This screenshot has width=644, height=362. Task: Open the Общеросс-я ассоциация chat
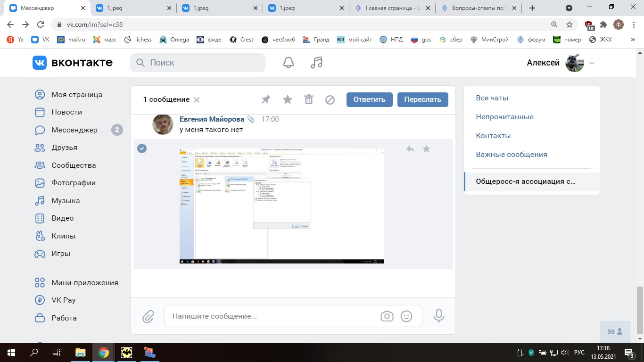[532, 181]
